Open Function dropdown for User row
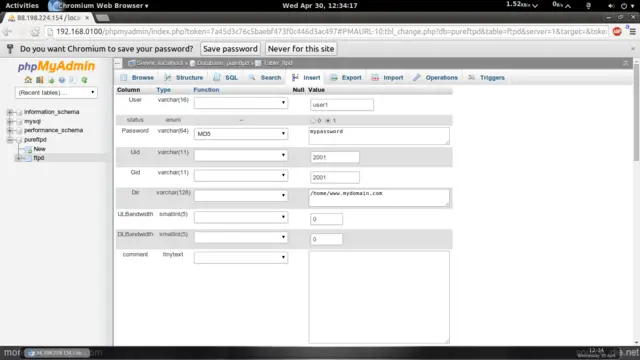The height and width of the screenshot is (360, 640). [x=241, y=102]
